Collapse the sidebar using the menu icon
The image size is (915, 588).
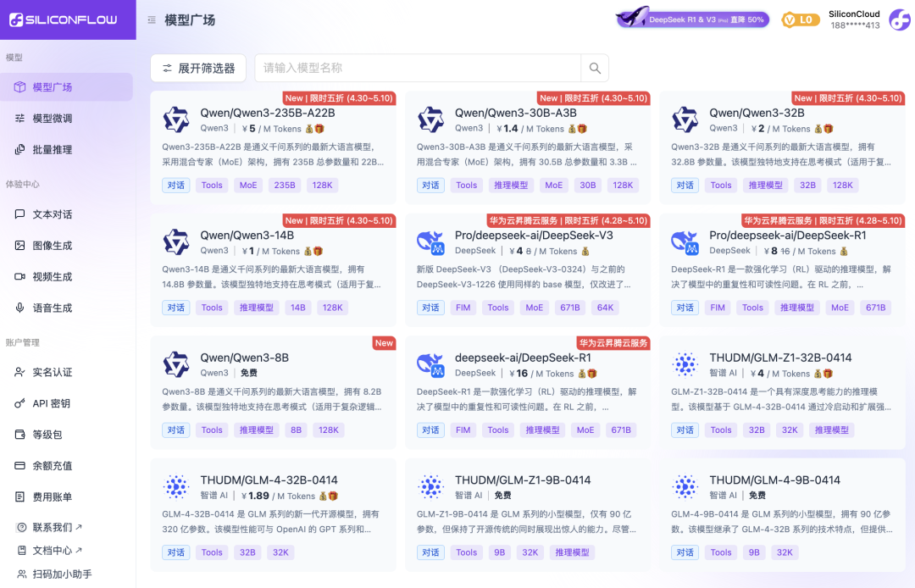coord(152,19)
